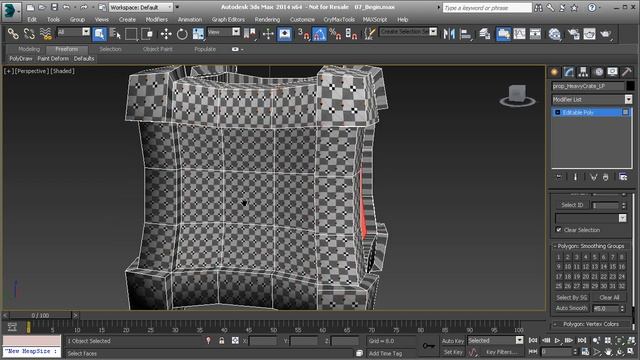Toggle the Spinner Snap button

tap(351, 34)
